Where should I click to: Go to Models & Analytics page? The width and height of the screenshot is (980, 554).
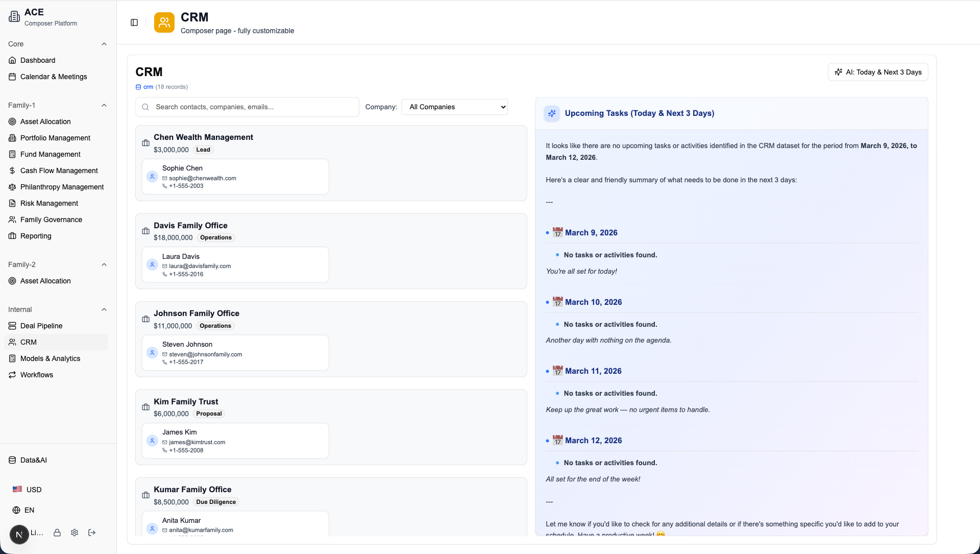pyautogui.click(x=50, y=358)
